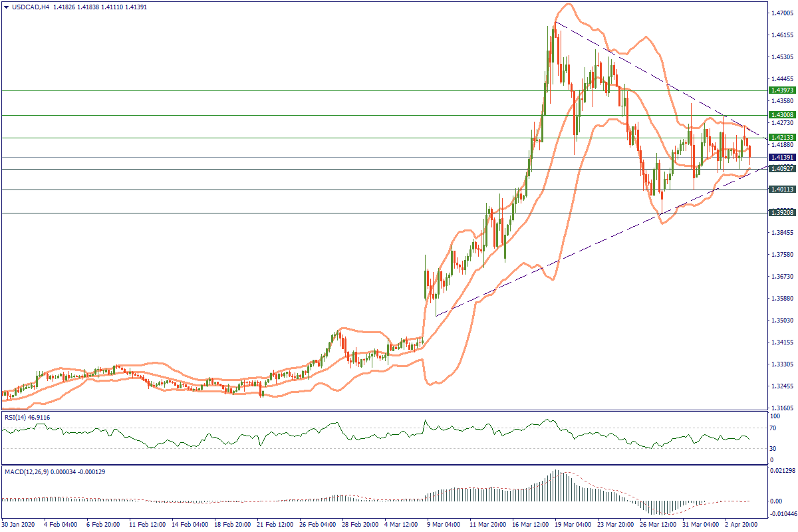
Task: Select the 1.43008 horizontal level price tag
Action: [779, 115]
